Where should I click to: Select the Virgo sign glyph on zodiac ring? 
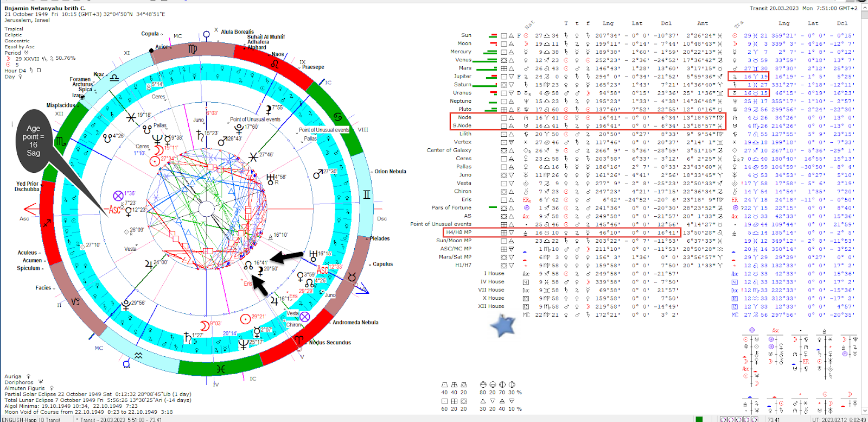(x=193, y=49)
